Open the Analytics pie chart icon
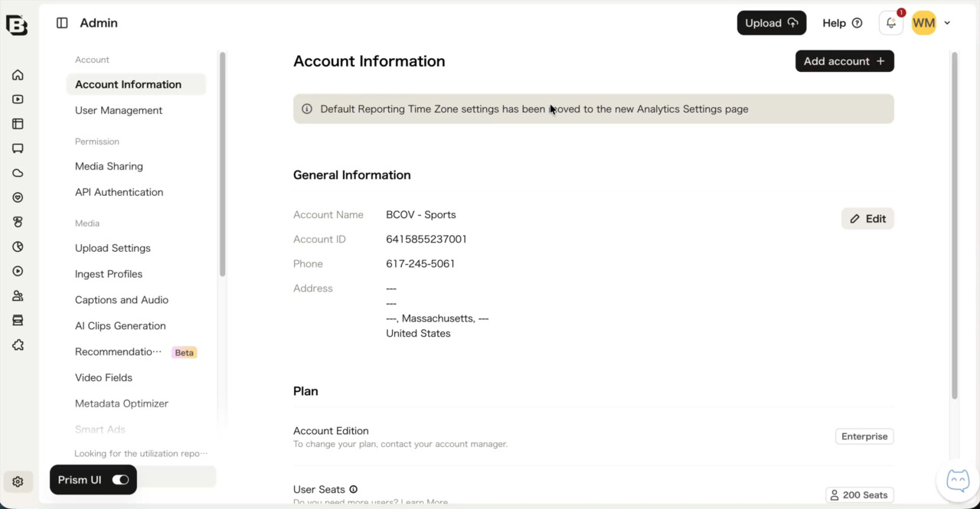Viewport: 980px width, 509px height. tap(18, 246)
